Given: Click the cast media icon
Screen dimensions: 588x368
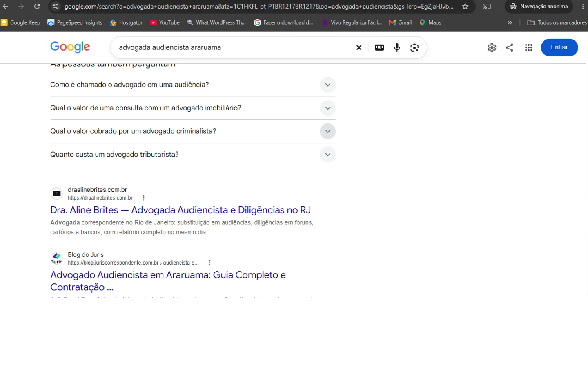Looking at the screenshot, I should [x=487, y=7].
